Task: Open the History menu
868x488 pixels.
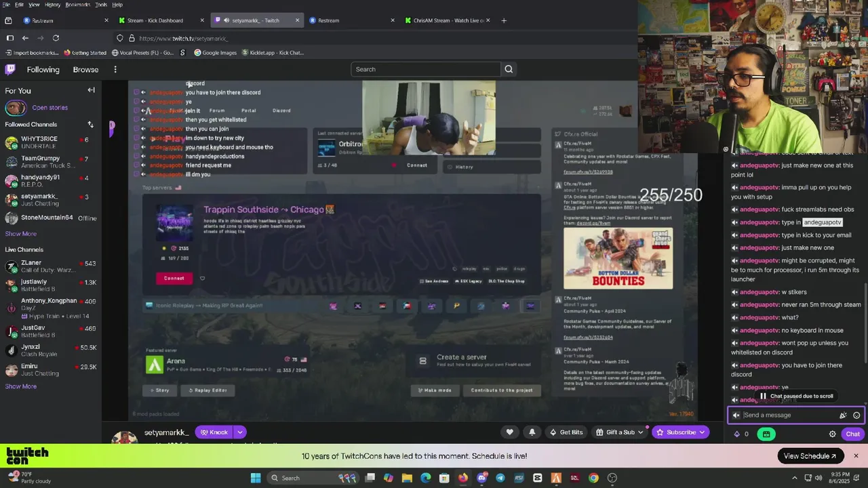Action: point(52,5)
